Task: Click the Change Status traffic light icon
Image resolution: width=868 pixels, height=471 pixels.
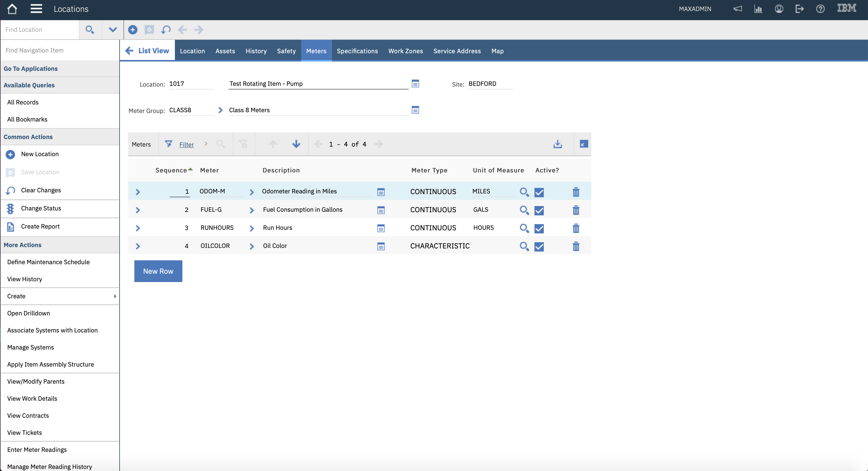Action: (10, 209)
